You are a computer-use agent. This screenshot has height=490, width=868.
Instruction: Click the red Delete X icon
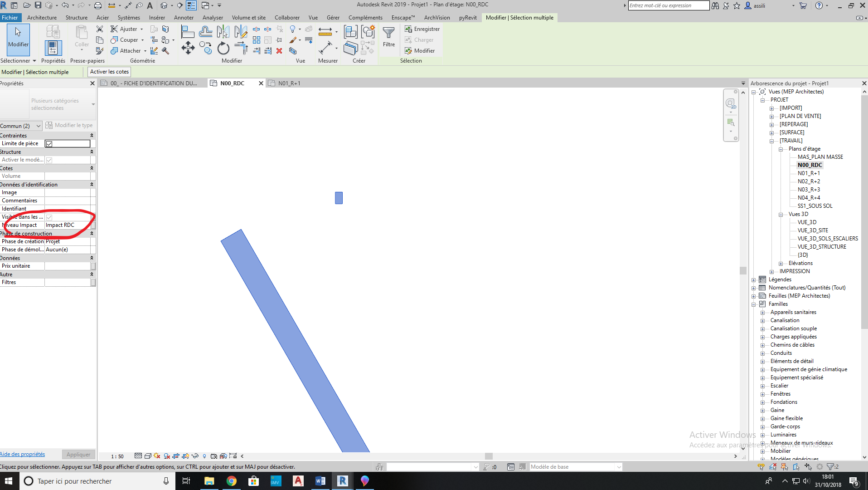(x=279, y=51)
